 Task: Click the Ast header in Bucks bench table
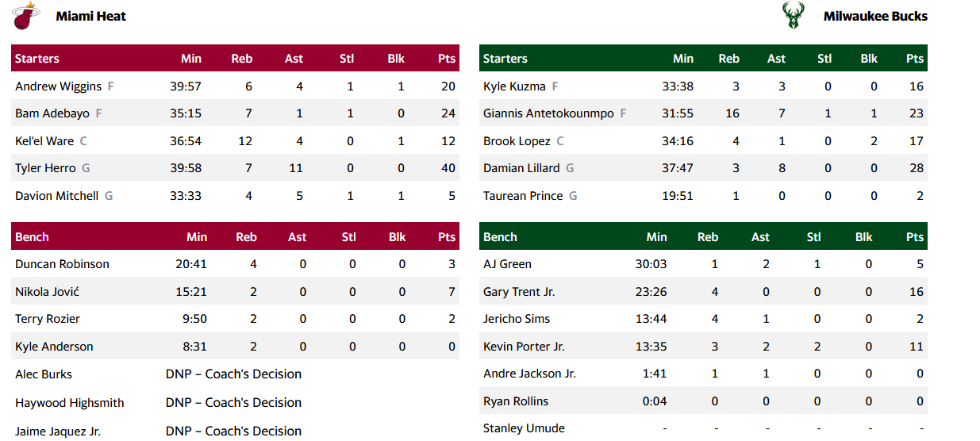click(760, 237)
